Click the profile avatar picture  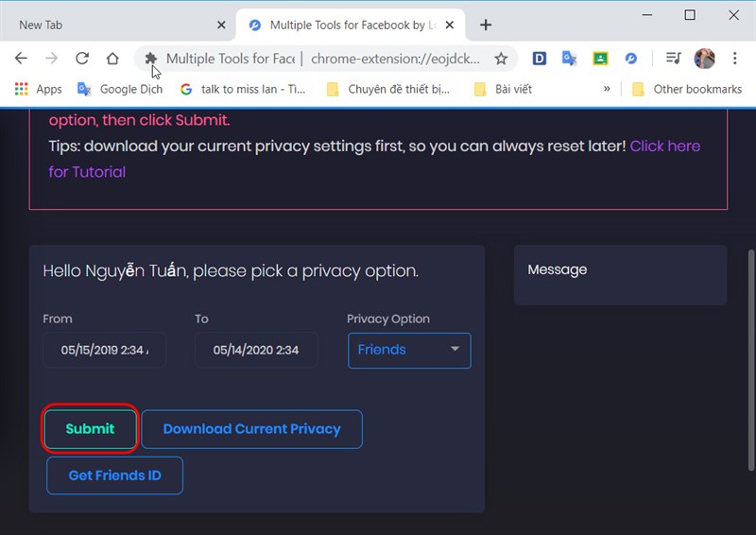704,59
